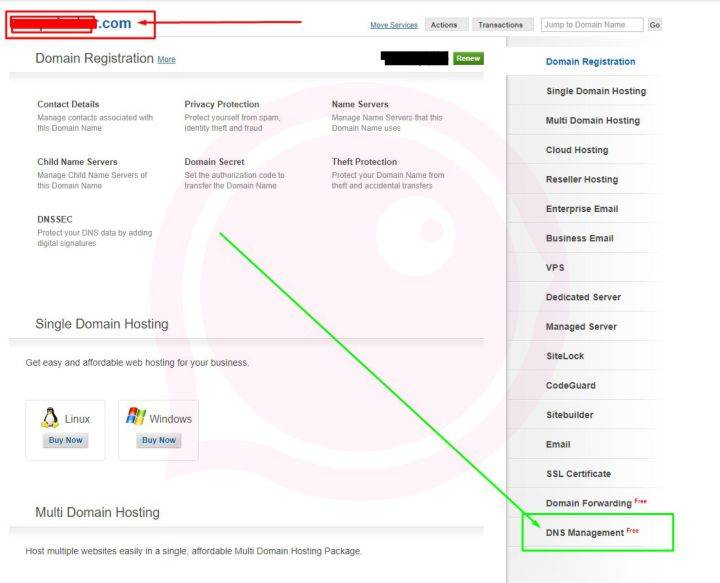Click the Windows logo icon

135,417
